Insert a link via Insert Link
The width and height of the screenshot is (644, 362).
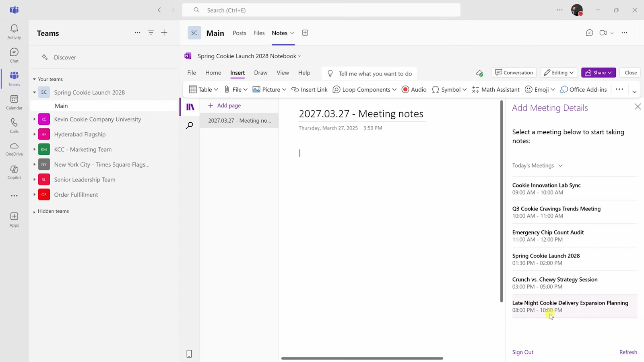point(309,90)
